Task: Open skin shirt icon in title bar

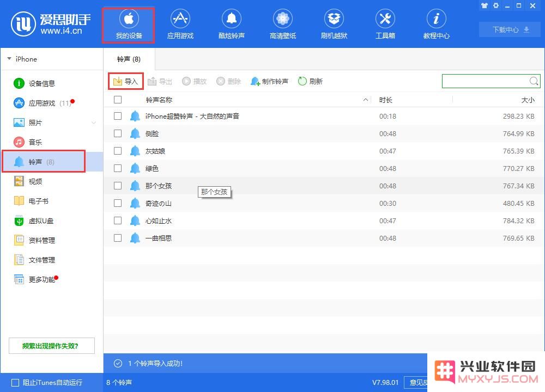Action: click(x=484, y=5)
